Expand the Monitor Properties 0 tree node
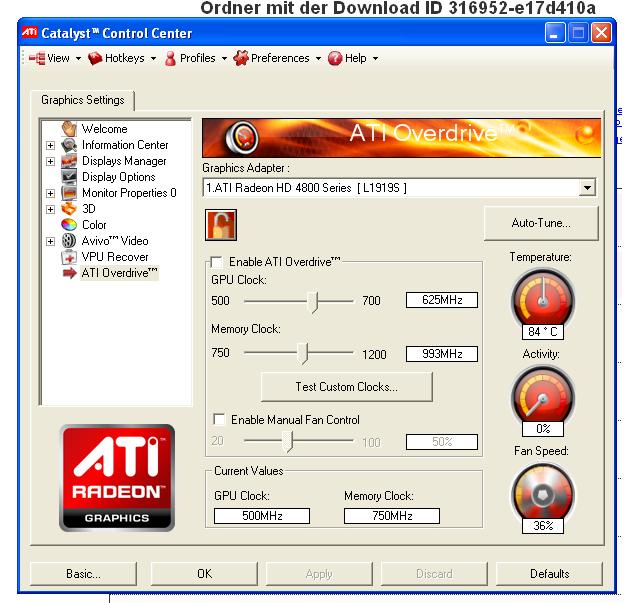 50,193
